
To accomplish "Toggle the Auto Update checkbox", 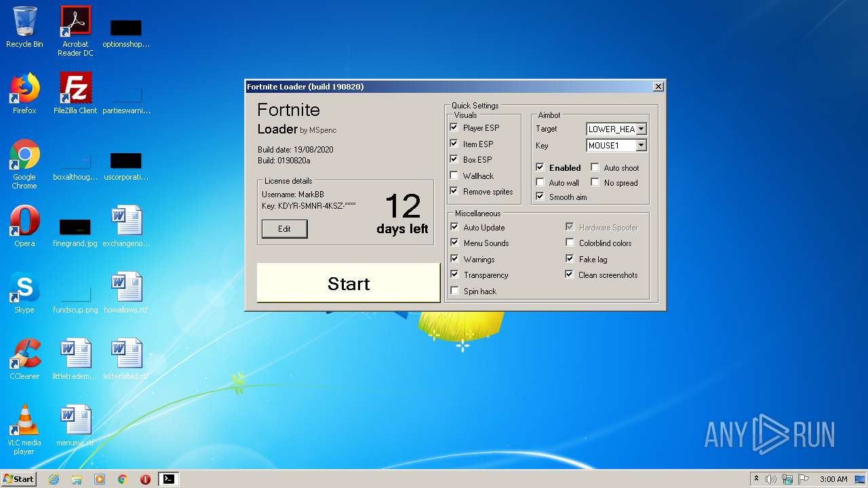I will pos(454,227).
